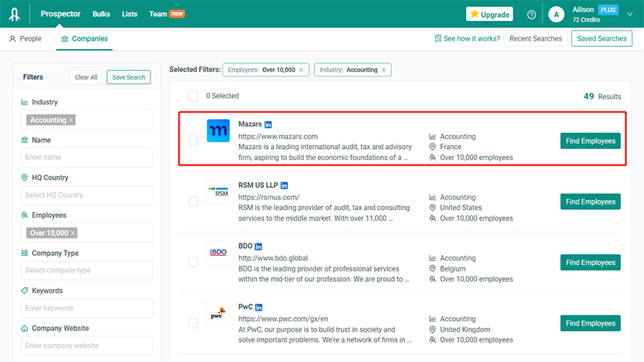This screenshot has height=362, width=644.
Task: Click Find Employees for RSM US LLP
Action: pyautogui.click(x=590, y=202)
